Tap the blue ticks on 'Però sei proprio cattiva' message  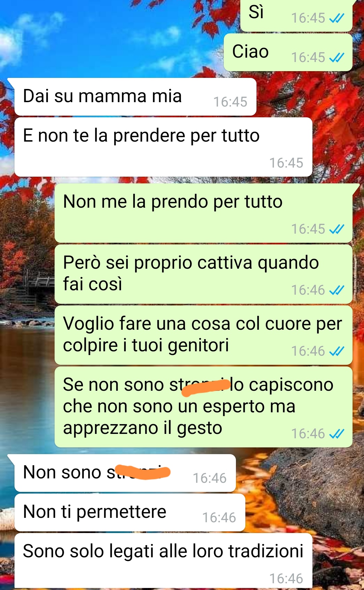point(336,290)
